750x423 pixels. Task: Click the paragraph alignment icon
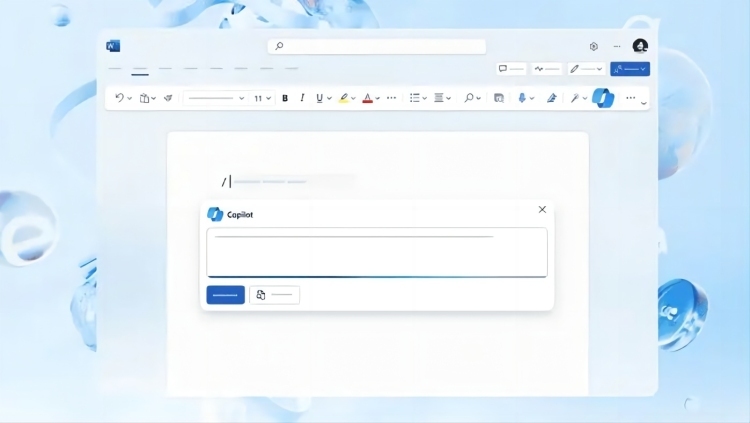click(x=439, y=98)
